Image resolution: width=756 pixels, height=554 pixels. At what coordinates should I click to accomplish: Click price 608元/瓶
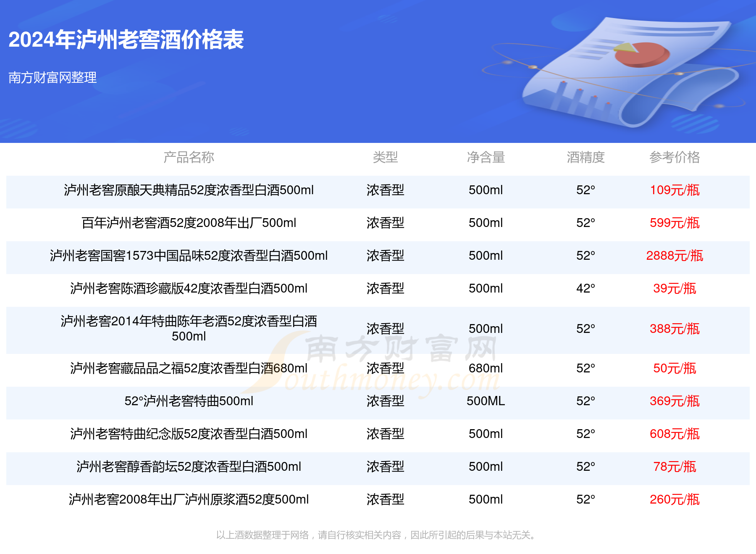coord(675,434)
